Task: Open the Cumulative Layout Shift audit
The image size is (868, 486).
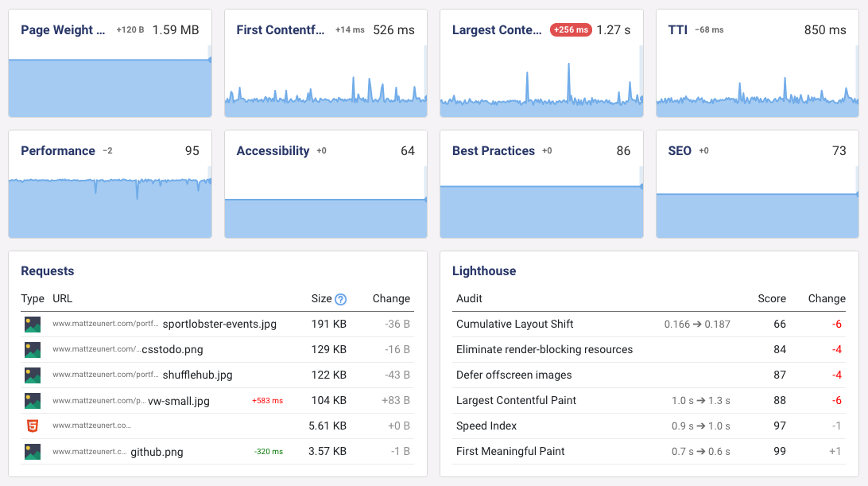Action: tap(515, 325)
